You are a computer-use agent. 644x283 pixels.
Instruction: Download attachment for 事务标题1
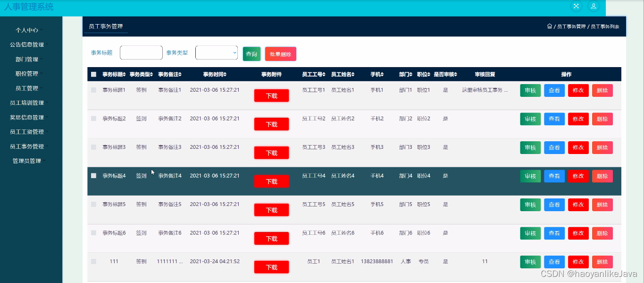(272, 95)
